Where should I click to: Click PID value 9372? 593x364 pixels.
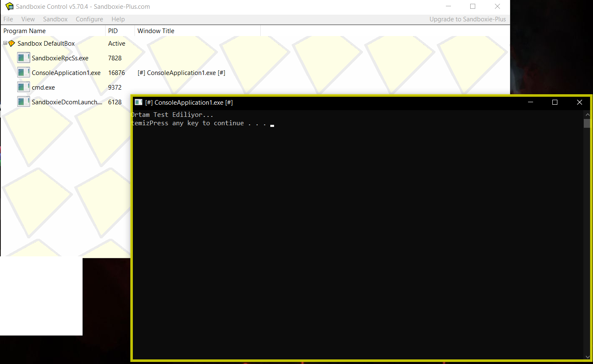click(115, 88)
